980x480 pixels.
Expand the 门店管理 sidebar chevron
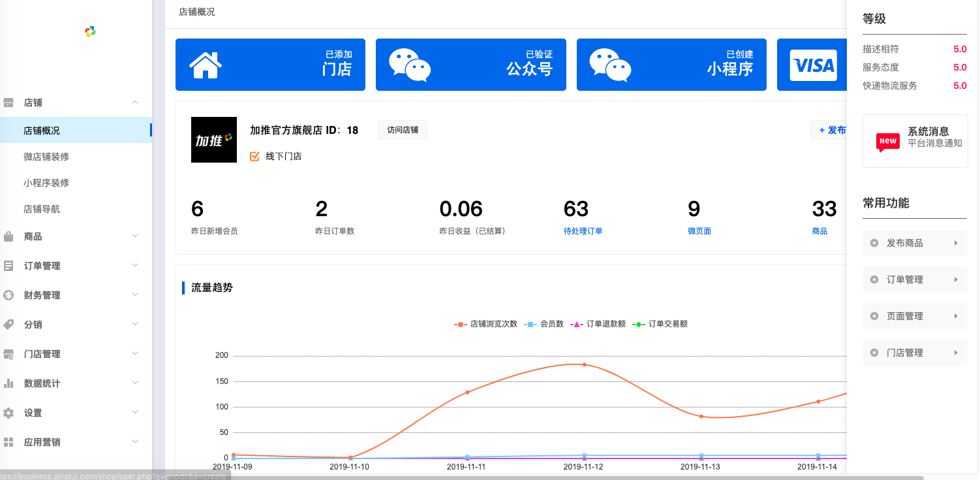pos(135,353)
